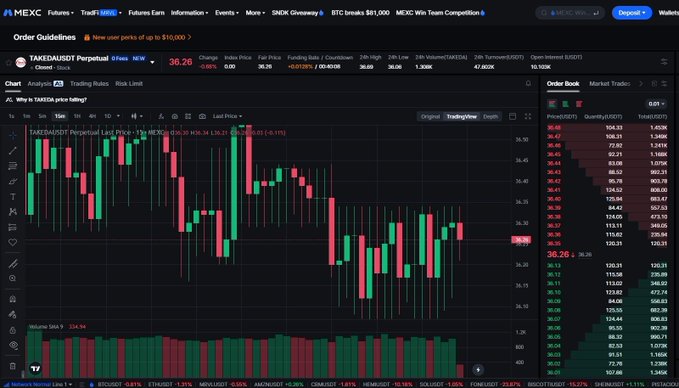Screen dimensions: 679x388
Task: Hide all drawings with eye icon
Action: pos(13,345)
